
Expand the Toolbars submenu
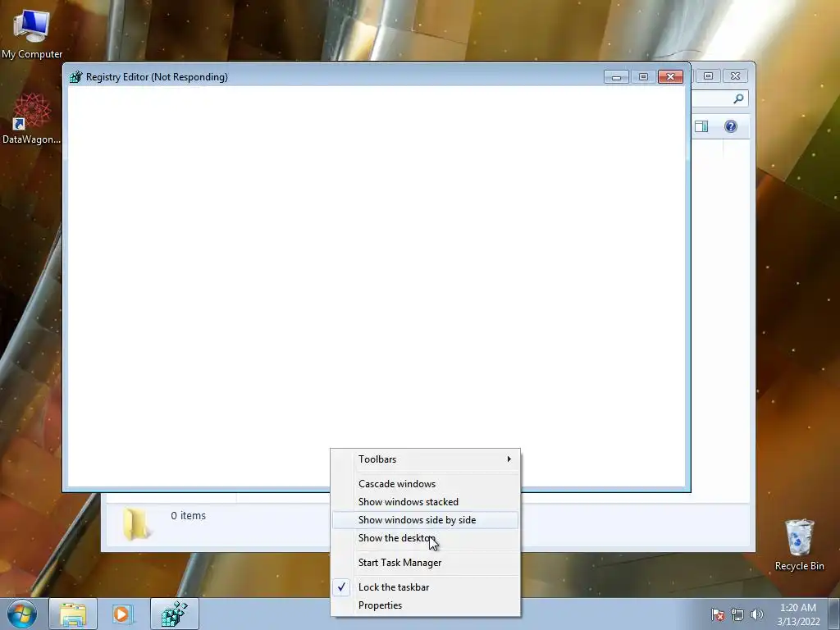426,459
